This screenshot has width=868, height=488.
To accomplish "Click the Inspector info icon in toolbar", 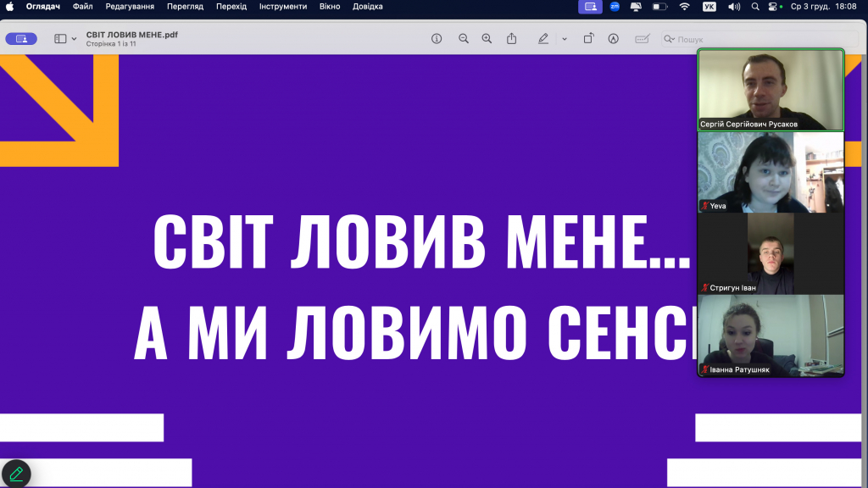I will tap(437, 39).
